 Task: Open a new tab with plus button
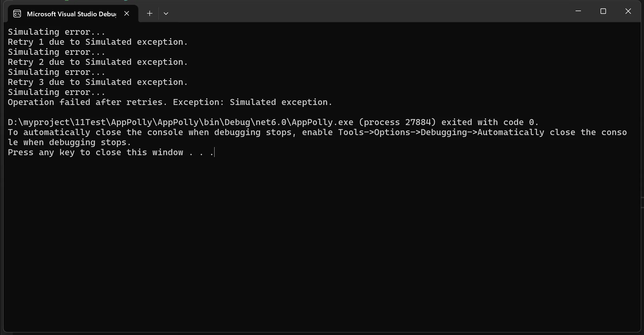[149, 14]
